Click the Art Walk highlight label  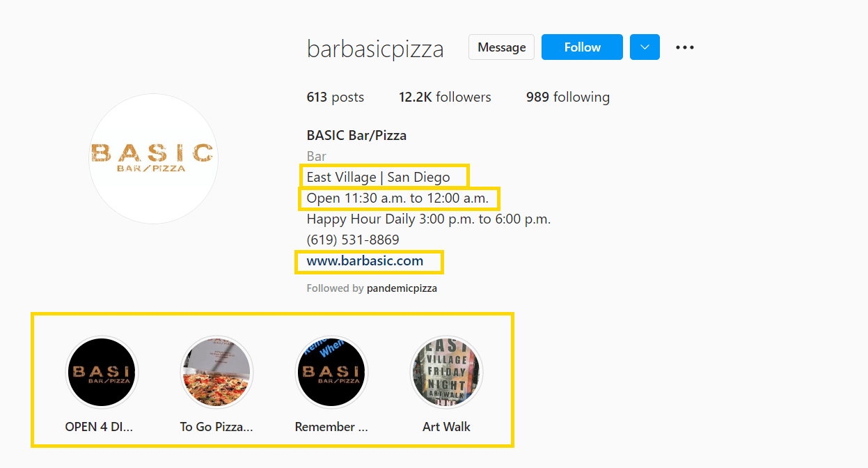[446, 427]
